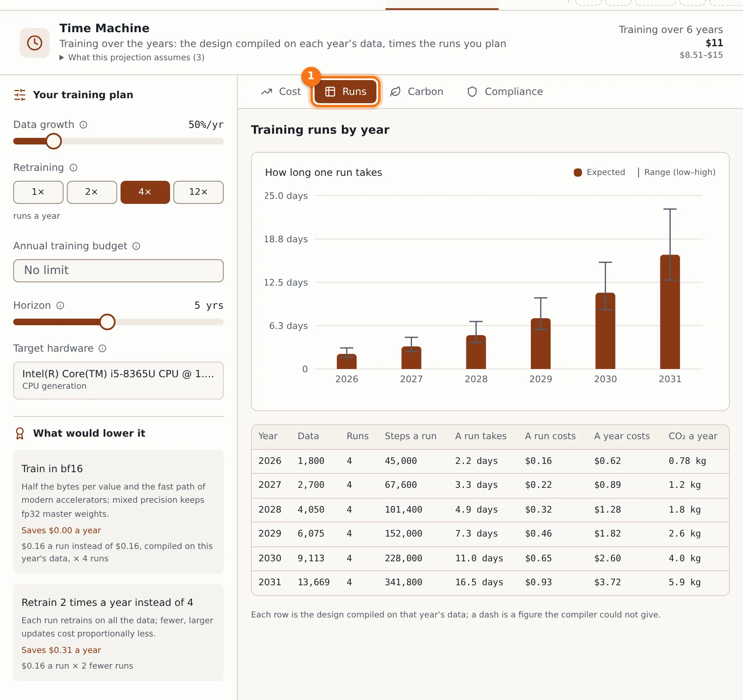Click the Range (low–high) legend entry
The width and height of the screenshot is (743, 700).
(677, 172)
